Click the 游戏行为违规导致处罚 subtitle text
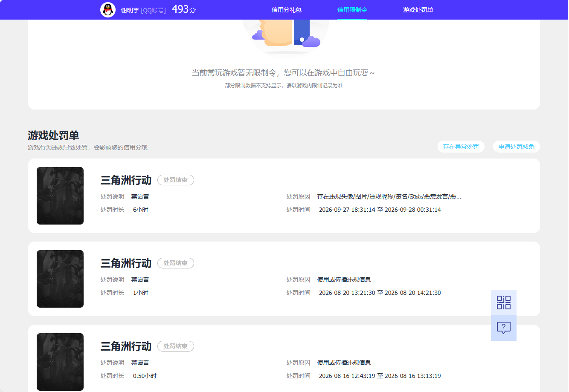 click(x=88, y=147)
